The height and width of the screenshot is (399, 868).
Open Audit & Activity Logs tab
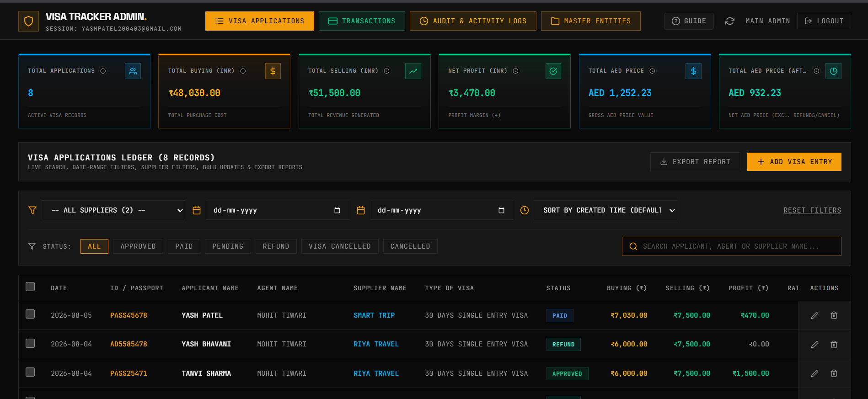[x=473, y=21]
